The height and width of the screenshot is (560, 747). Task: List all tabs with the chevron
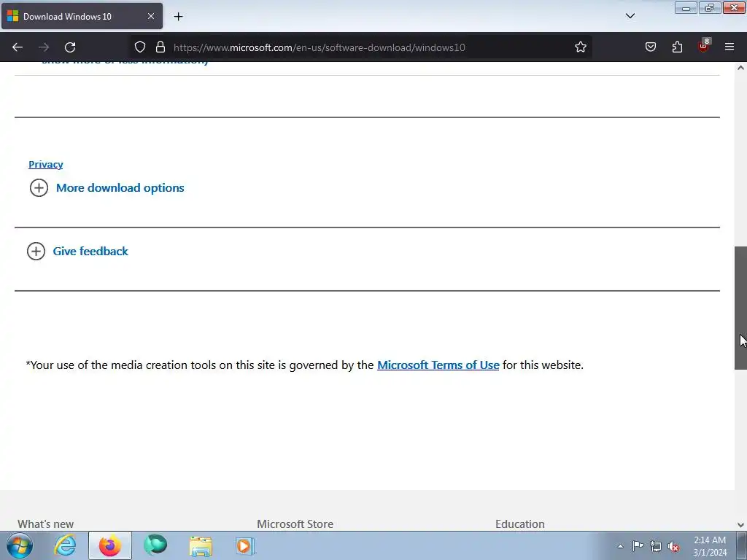point(630,16)
